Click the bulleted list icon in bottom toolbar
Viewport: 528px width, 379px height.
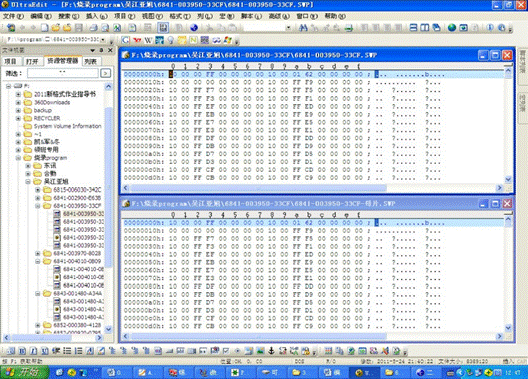(x=67, y=351)
